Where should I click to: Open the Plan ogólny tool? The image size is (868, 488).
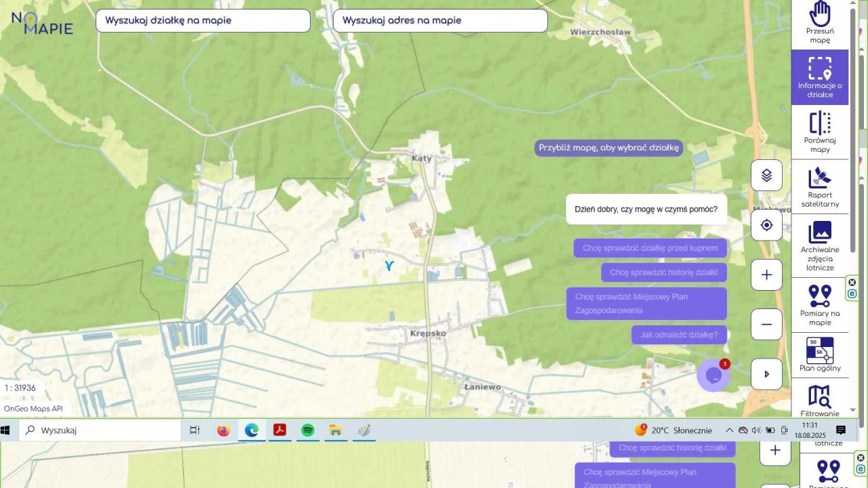coord(820,355)
